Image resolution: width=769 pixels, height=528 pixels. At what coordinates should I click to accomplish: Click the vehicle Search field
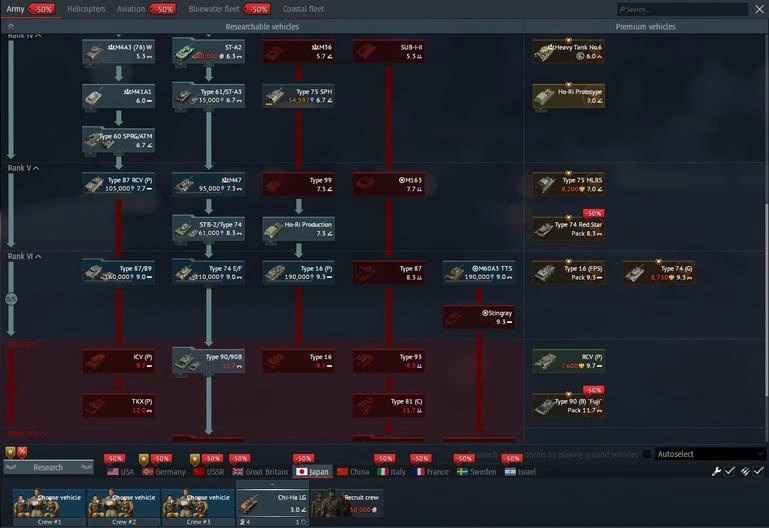point(682,9)
